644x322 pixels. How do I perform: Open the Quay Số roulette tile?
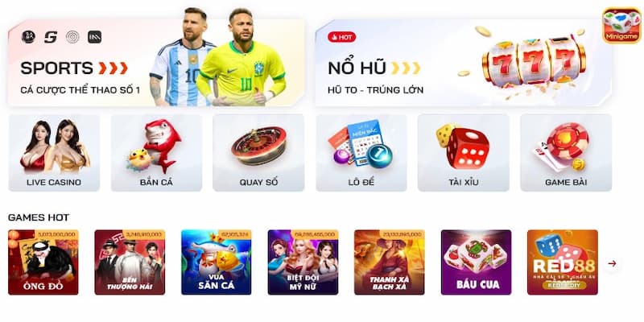click(x=258, y=153)
